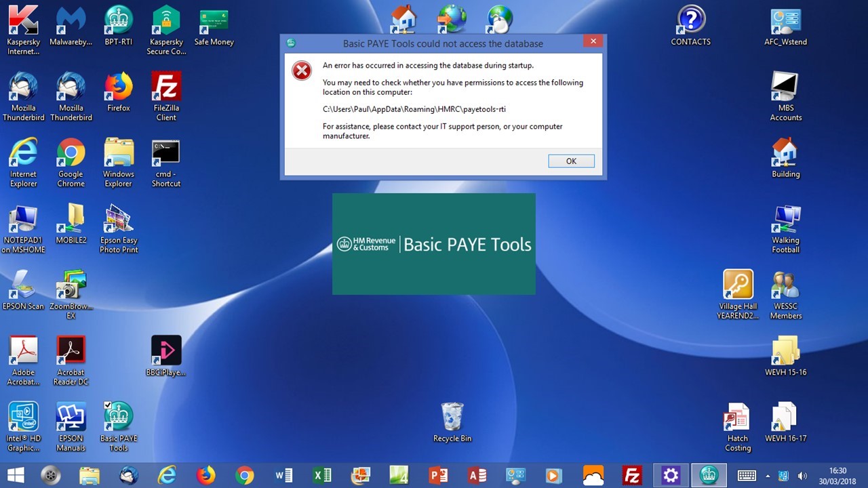Select NOTEPAD1 on MSHOME desktop icon
This screenshot has height=488, width=868.
click(24, 229)
